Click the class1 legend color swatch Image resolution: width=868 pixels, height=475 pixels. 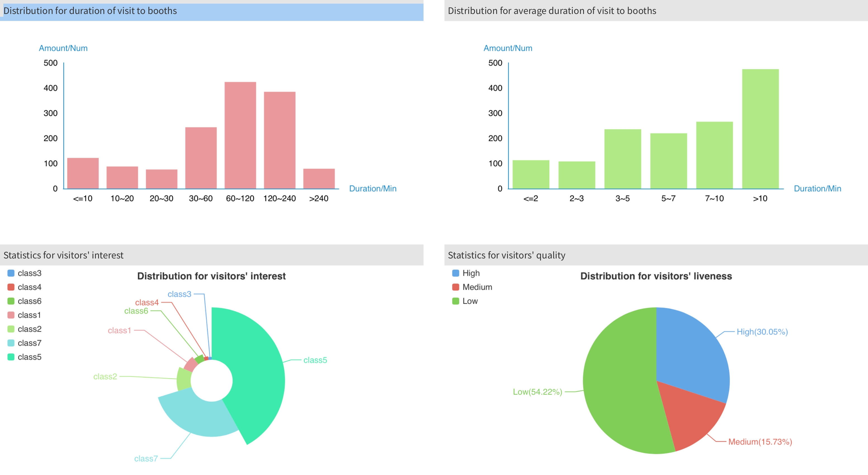coord(11,315)
